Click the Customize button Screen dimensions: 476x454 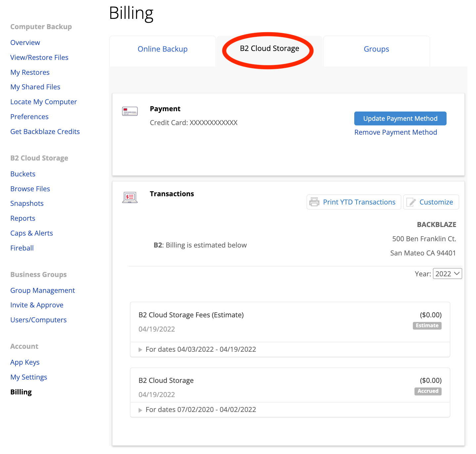click(431, 202)
